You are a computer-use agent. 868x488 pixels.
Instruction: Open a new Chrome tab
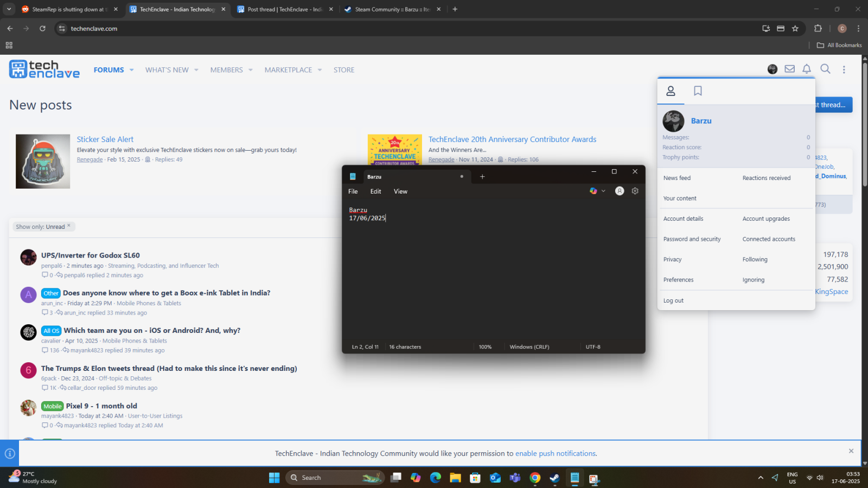pyautogui.click(x=455, y=9)
